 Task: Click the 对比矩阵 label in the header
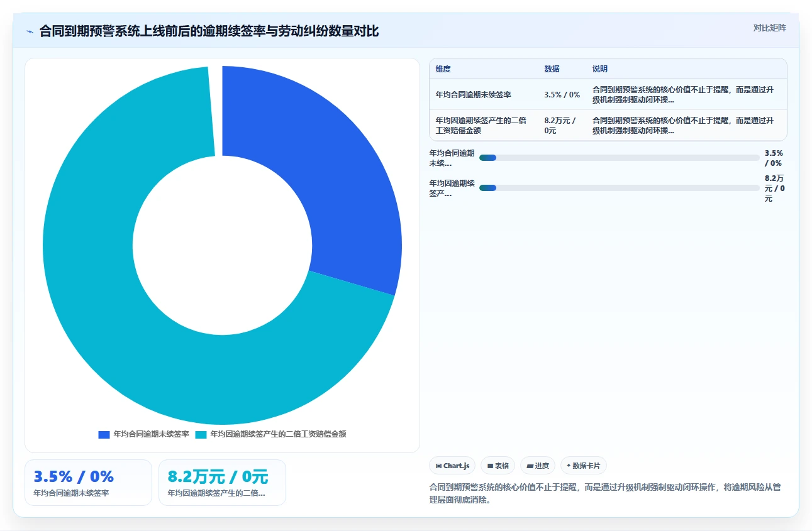click(770, 28)
